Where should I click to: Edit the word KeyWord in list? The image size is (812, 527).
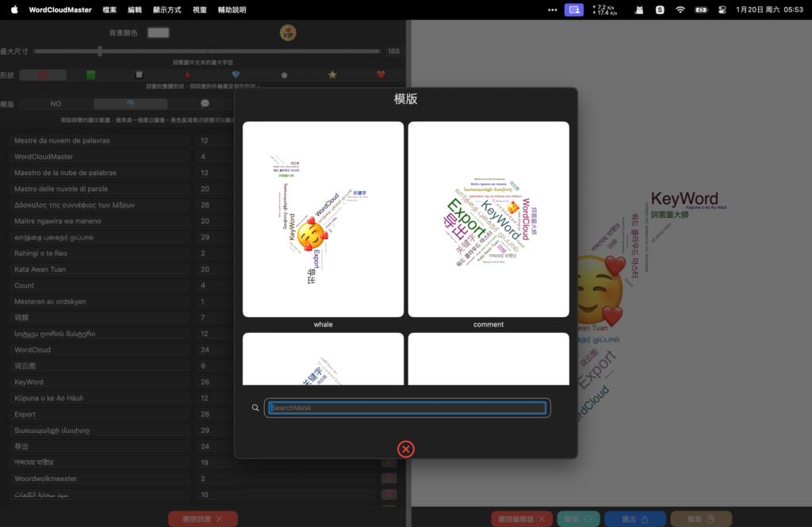click(99, 382)
